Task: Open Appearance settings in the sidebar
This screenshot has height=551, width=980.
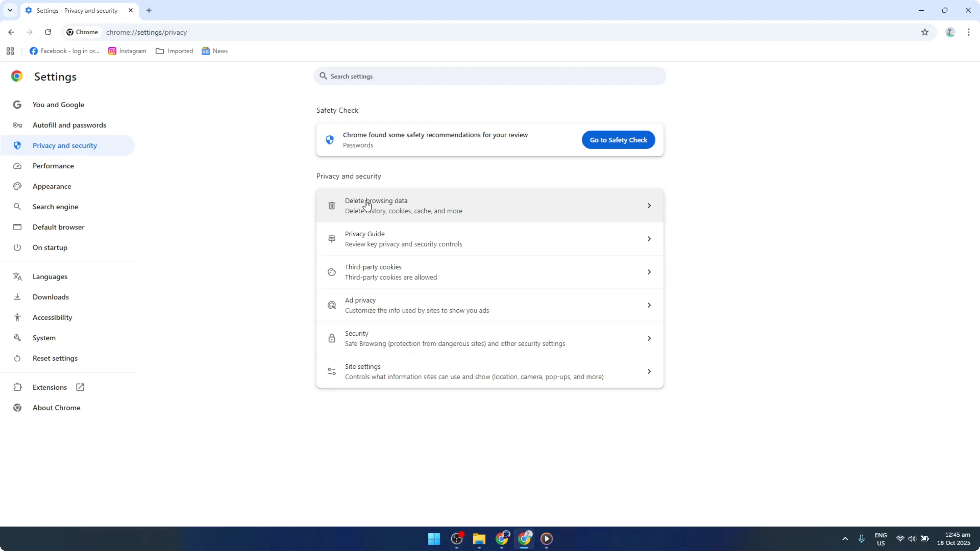Action: click(52, 186)
